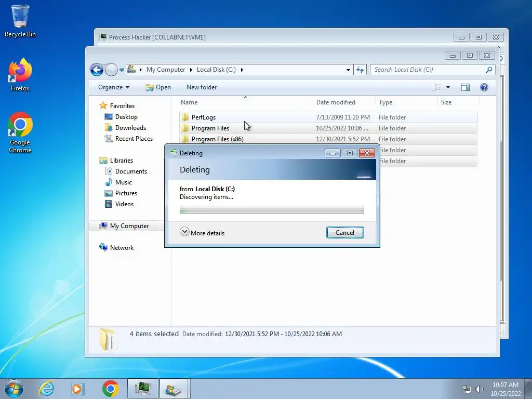
Task: Open Windows Media Player from taskbar
Action: tap(77, 389)
